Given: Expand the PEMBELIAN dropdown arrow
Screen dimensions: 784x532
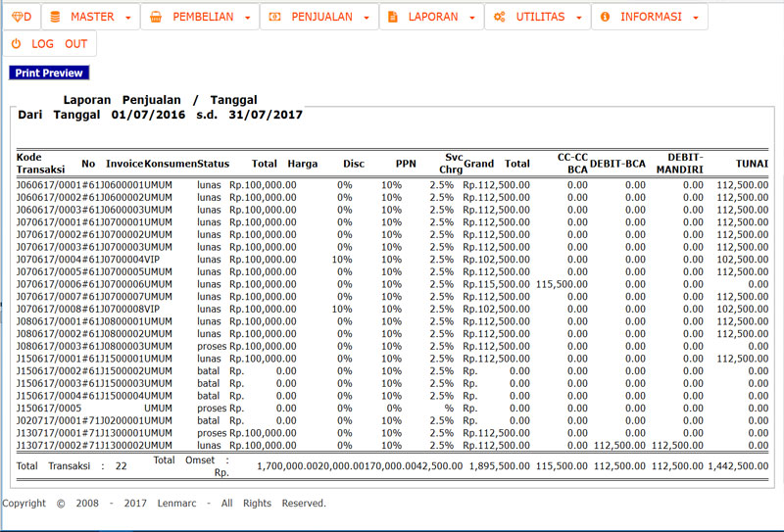Looking at the screenshot, I should tap(248, 18).
